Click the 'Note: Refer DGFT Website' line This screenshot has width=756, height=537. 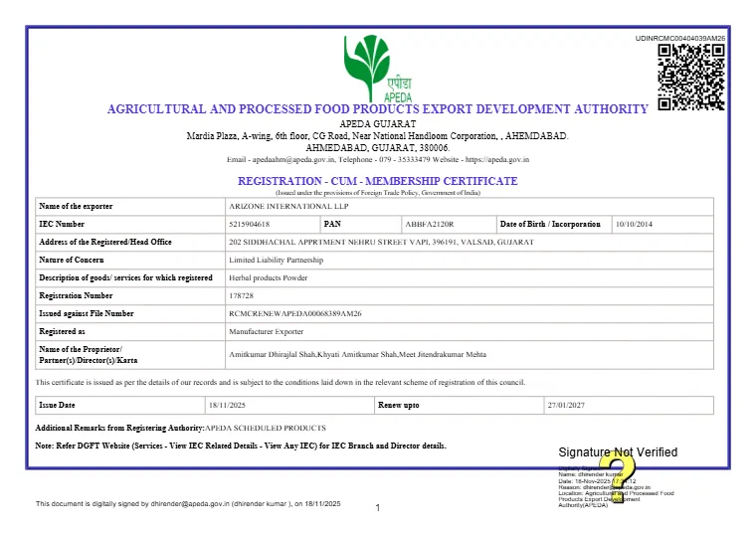(241, 446)
